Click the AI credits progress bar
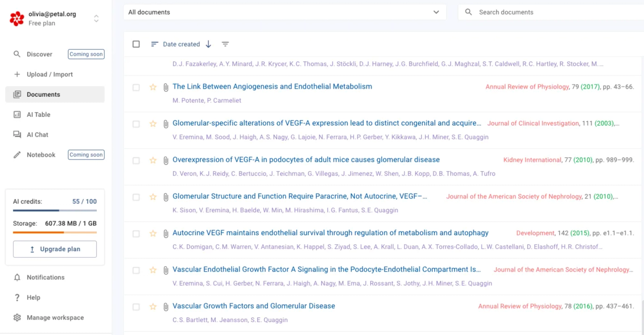This screenshot has width=644, height=335. point(55,210)
